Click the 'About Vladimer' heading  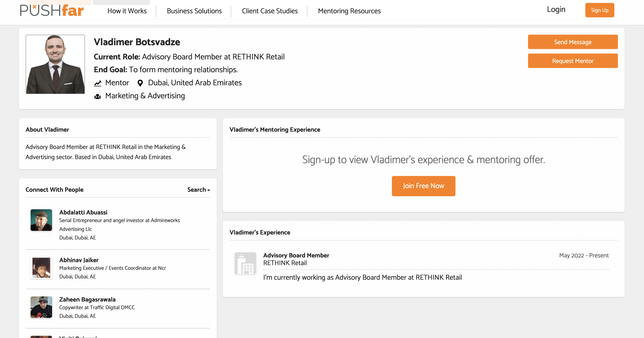pyautogui.click(x=47, y=130)
